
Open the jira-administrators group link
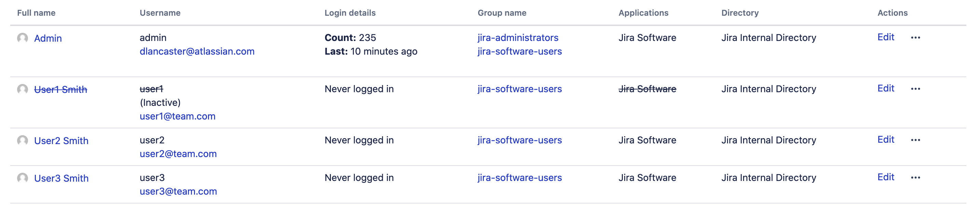tap(518, 38)
